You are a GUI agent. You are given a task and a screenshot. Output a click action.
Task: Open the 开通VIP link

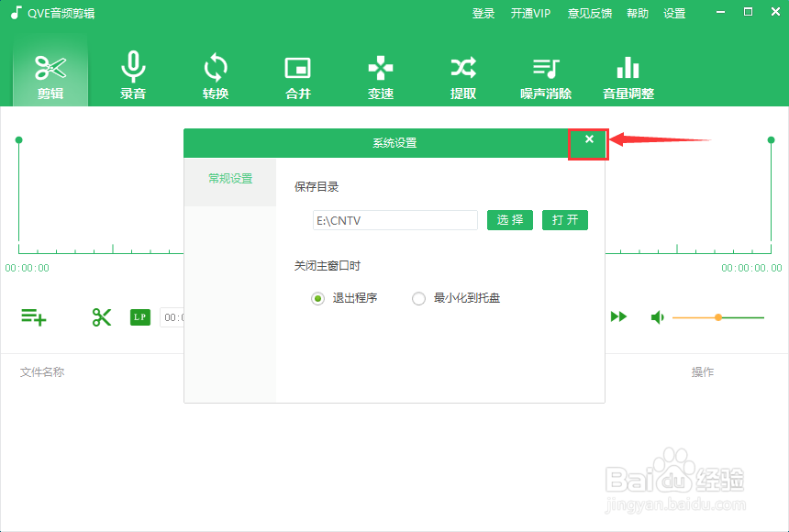click(530, 13)
